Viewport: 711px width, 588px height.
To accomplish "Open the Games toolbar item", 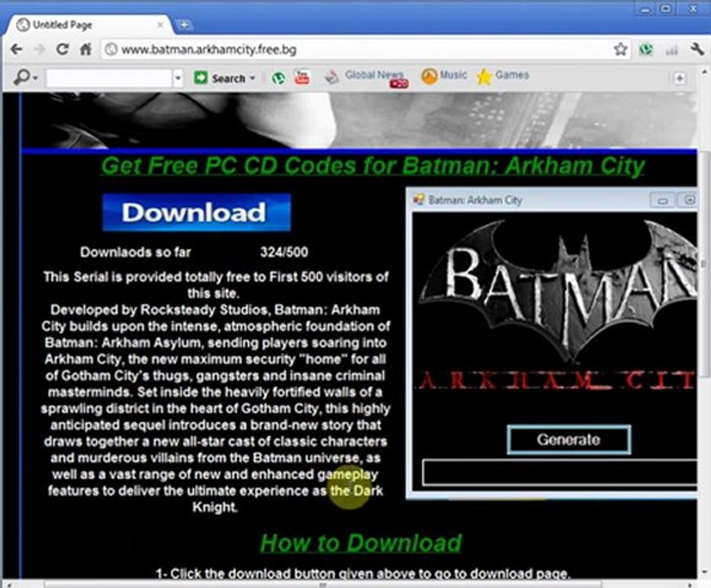I will pos(503,76).
